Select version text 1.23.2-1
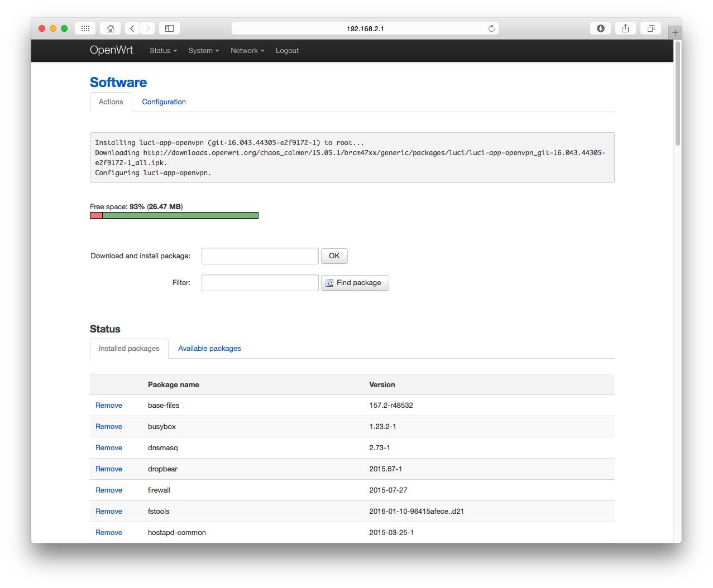This screenshot has width=713, height=588. 382,427
